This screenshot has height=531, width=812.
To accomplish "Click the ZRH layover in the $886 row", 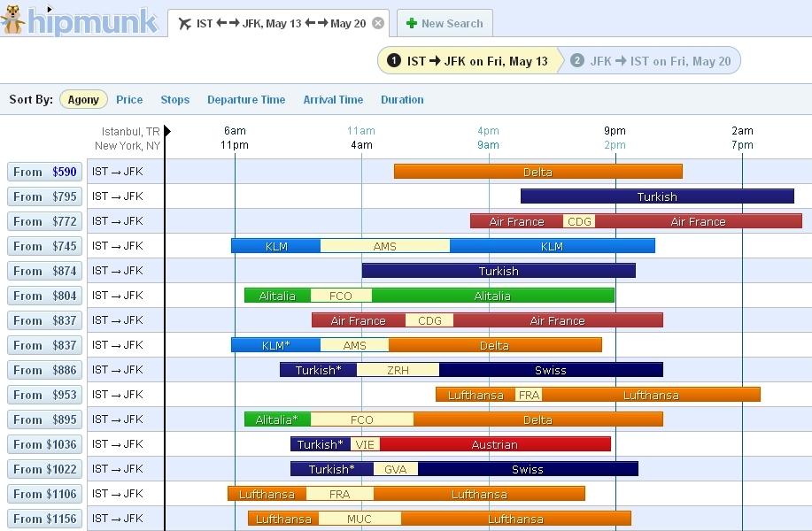I will (398, 370).
